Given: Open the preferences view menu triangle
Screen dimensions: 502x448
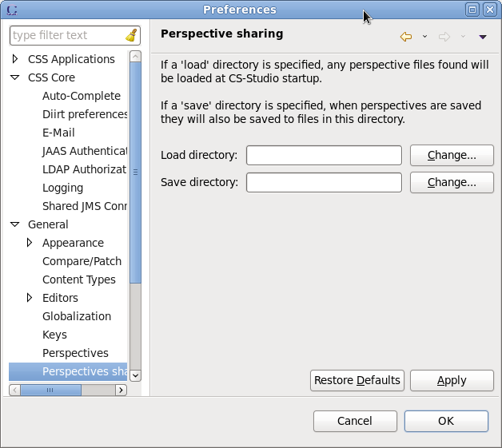Looking at the screenshot, I should [482, 37].
